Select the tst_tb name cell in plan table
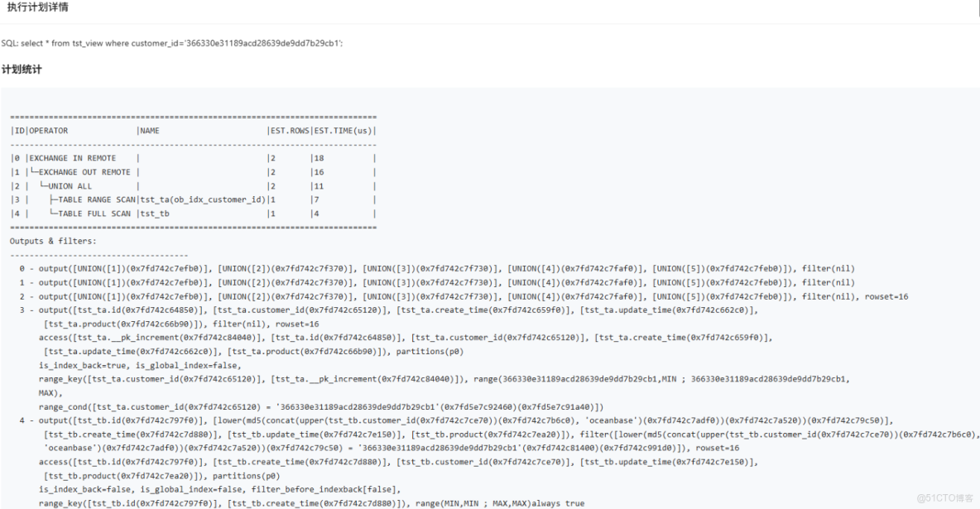Screen dimensions: 980x509 155,214
